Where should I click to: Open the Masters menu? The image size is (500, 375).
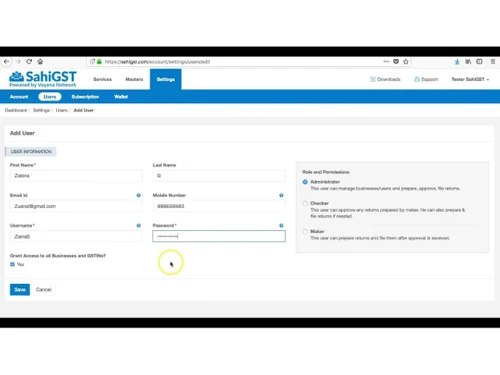[134, 79]
